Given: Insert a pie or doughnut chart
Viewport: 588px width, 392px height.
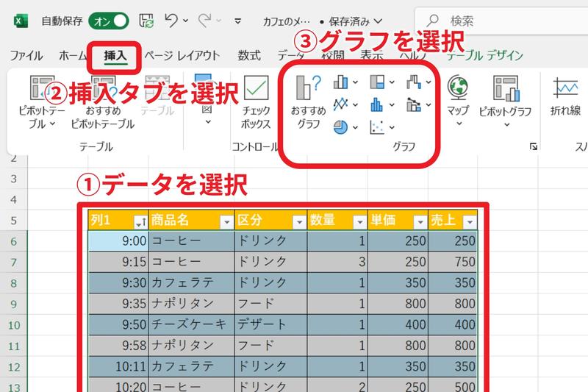Looking at the screenshot, I should (x=340, y=127).
